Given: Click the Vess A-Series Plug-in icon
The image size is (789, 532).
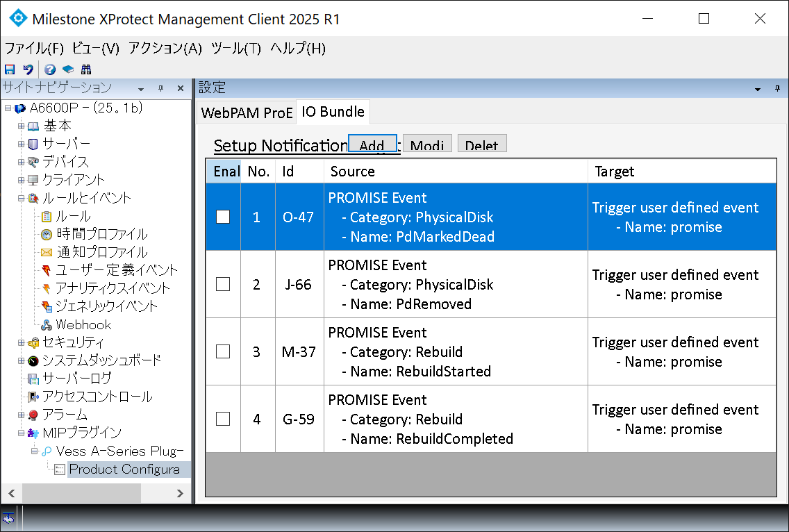Looking at the screenshot, I should tap(47, 451).
